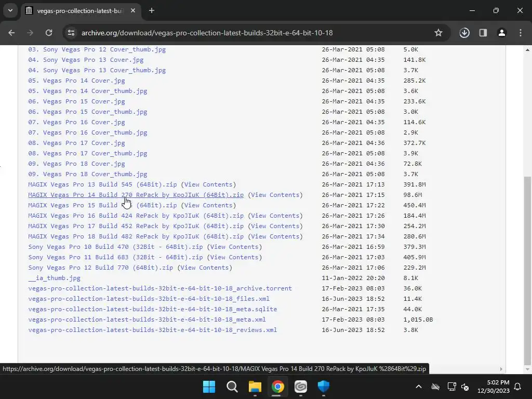View Contents of Vegas Pro 14 zip
Image resolution: width=532 pixels, height=399 pixels.
[275, 195]
